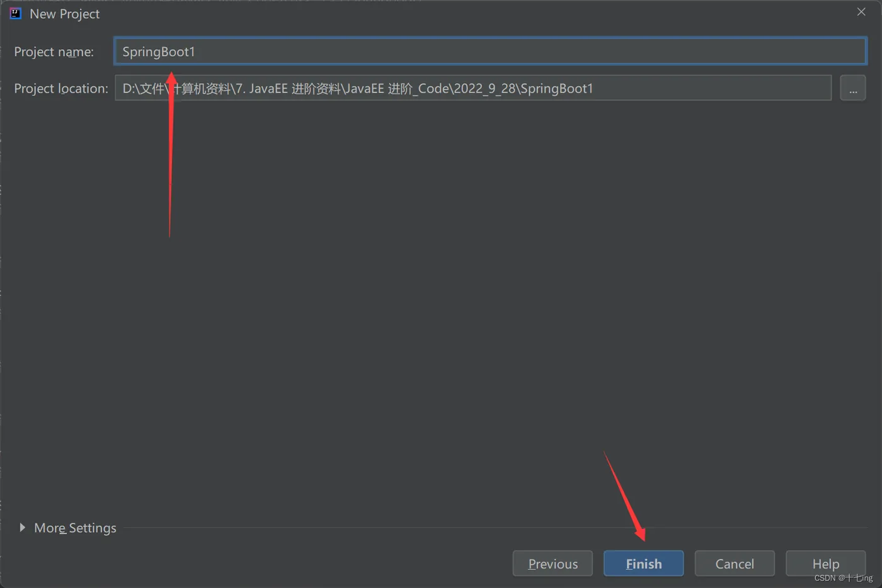The image size is (882, 588).
Task: Open the Help button
Action: [825, 563]
